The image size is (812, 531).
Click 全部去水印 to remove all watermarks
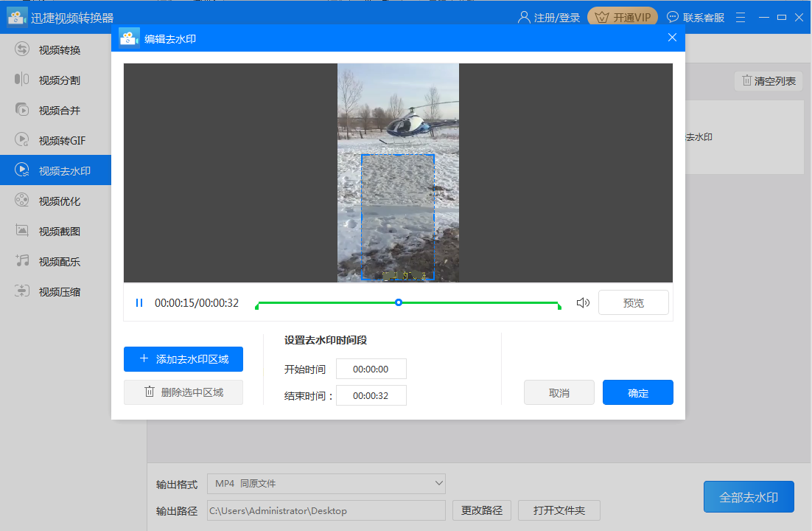click(749, 497)
